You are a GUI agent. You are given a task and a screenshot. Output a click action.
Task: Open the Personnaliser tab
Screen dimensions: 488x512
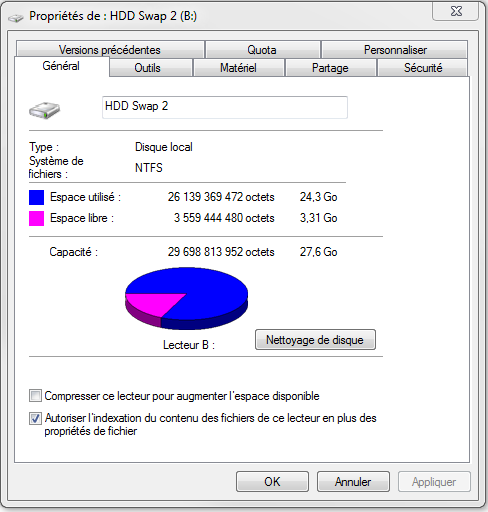coord(395,50)
